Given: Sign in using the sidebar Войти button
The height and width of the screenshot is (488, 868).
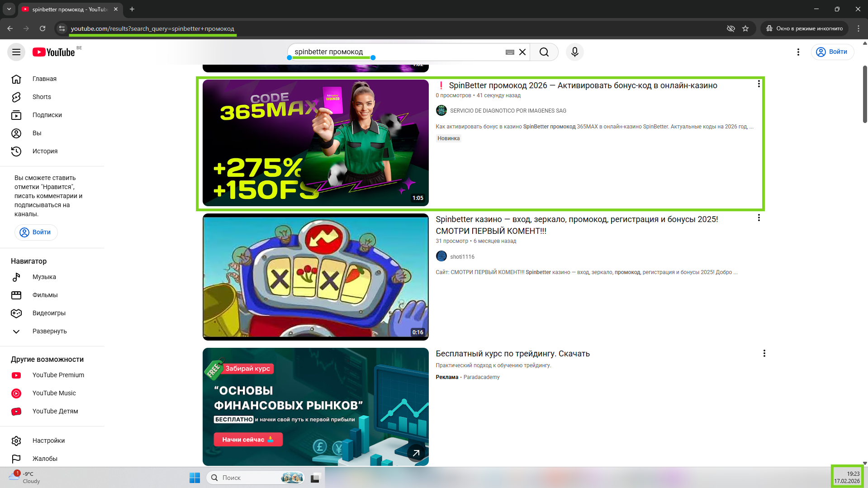Looking at the screenshot, I should point(36,232).
